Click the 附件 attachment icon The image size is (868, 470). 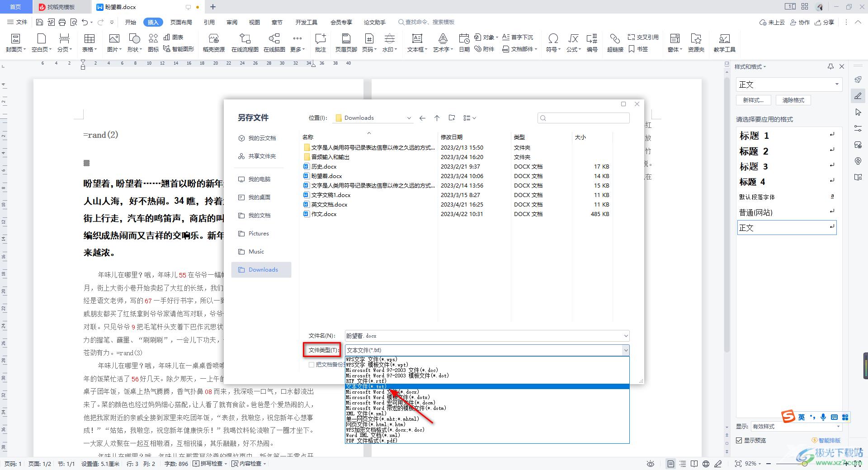coord(484,49)
